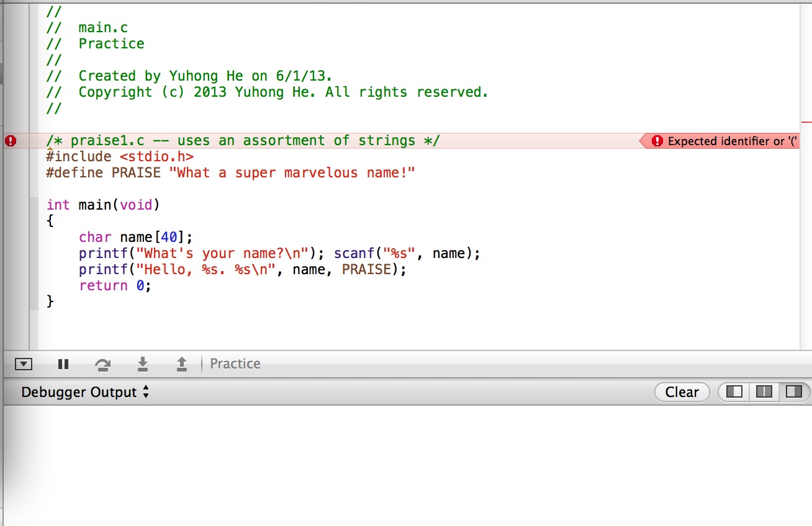Image resolution: width=812 pixels, height=526 pixels.
Task: Pause program execution in the debug bar
Action: (x=63, y=364)
